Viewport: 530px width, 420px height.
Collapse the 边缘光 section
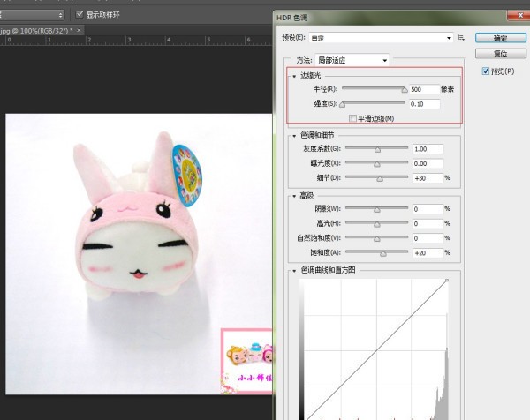tap(293, 76)
